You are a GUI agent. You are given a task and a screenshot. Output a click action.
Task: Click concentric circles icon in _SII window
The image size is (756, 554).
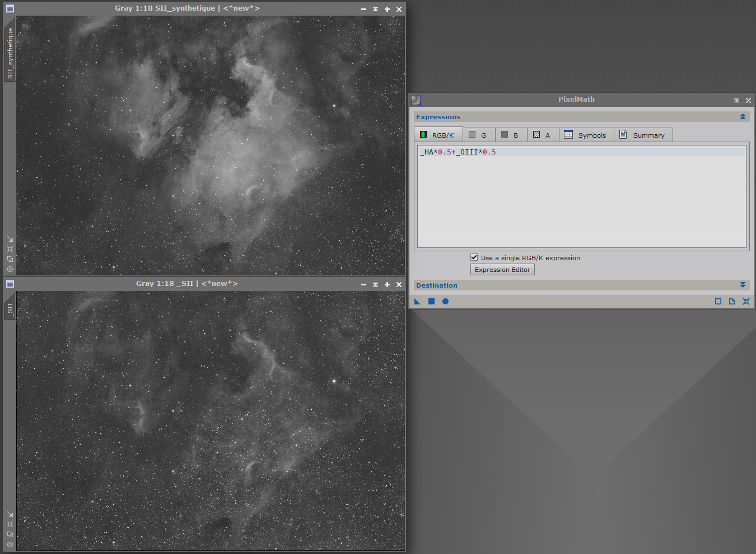pyautogui.click(x=10, y=544)
